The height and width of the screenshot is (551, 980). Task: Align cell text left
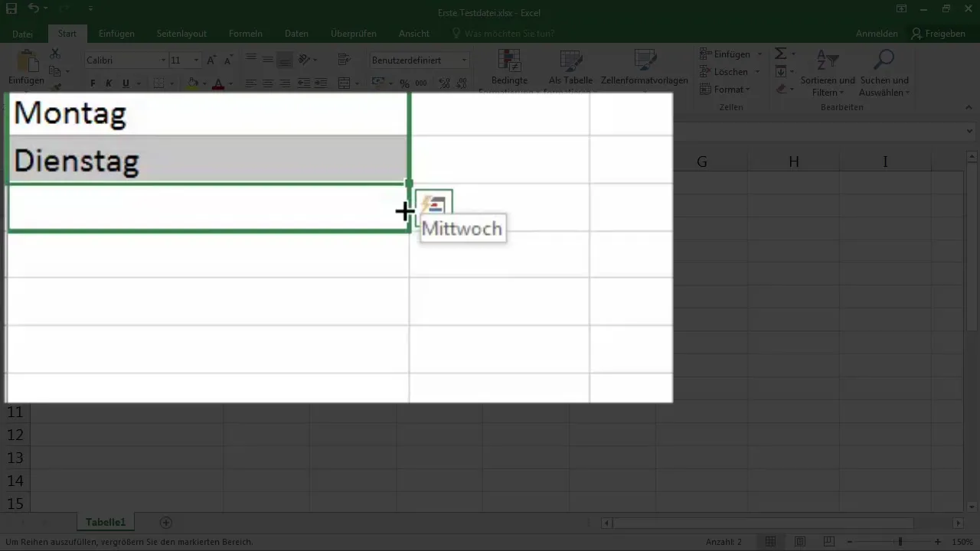tap(251, 83)
